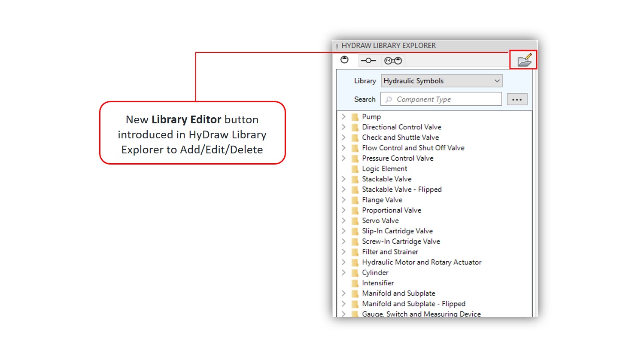Select the Check and Shuttle Valve row

pos(401,137)
